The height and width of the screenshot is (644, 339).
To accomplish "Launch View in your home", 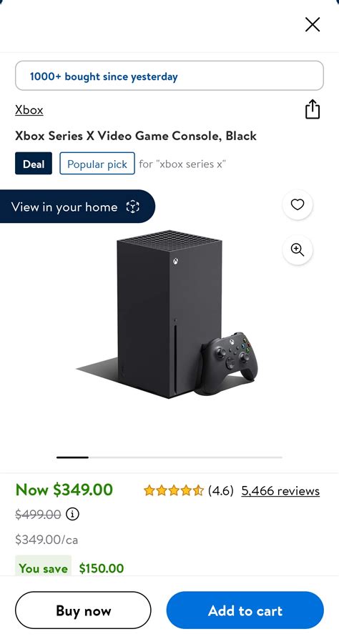I will pos(77,206).
